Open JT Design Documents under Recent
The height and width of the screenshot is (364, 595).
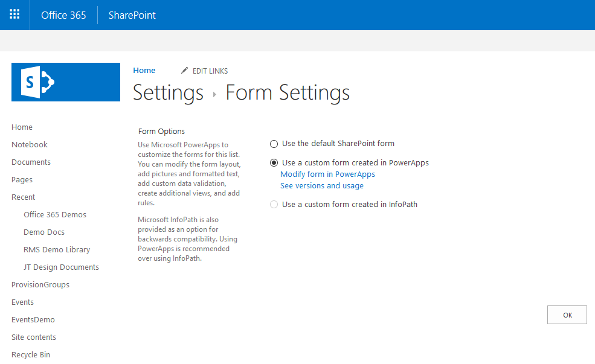(61, 267)
